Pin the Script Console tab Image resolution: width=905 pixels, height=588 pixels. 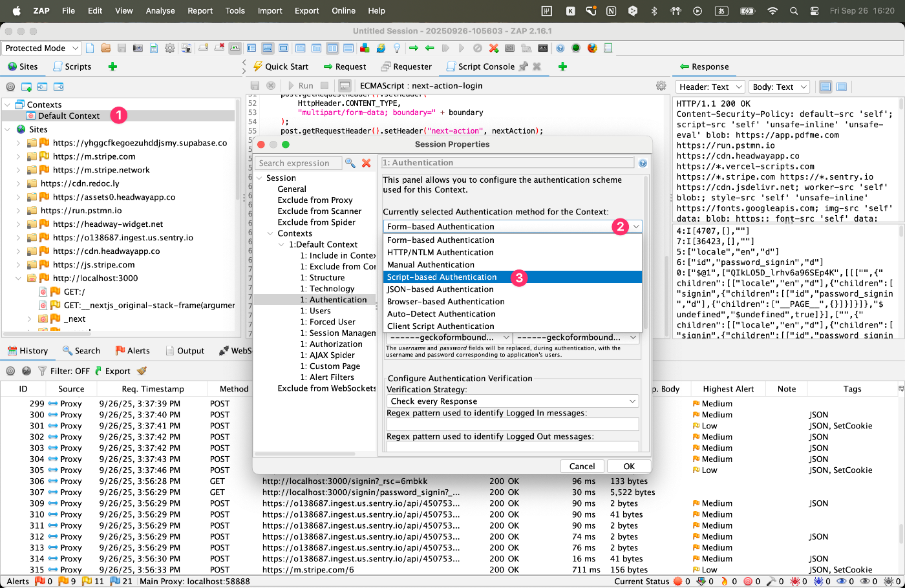tap(524, 66)
